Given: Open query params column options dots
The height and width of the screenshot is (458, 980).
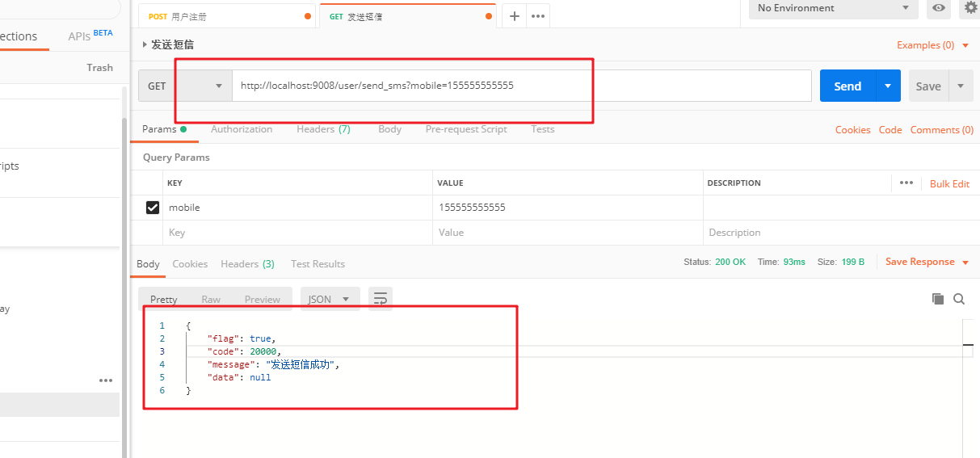Looking at the screenshot, I should [x=906, y=183].
